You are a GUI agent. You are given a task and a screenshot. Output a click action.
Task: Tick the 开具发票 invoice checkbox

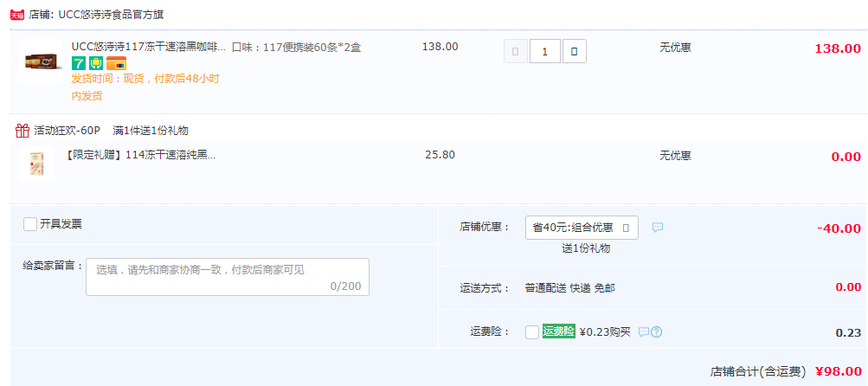click(x=30, y=224)
